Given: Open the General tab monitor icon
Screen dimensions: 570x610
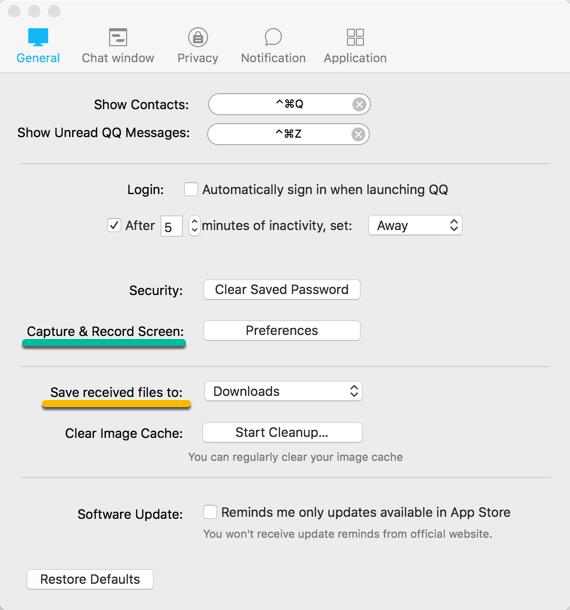Looking at the screenshot, I should pyautogui.click(x=38, y=37).
